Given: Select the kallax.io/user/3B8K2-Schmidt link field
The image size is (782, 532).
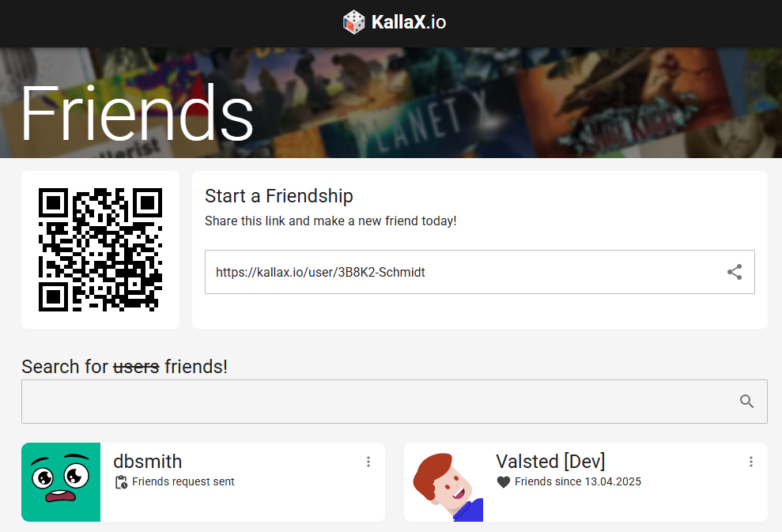Looking at the screenshot, I should coord(480,272).
